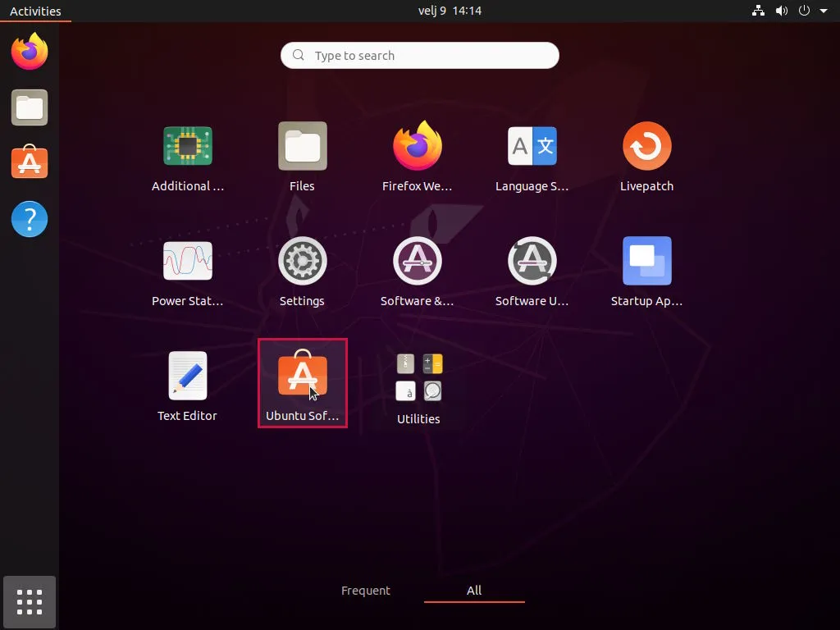The image size is (840, 630).
Task: Expand the Utilities app folder
Action: [x=418, y=377]
